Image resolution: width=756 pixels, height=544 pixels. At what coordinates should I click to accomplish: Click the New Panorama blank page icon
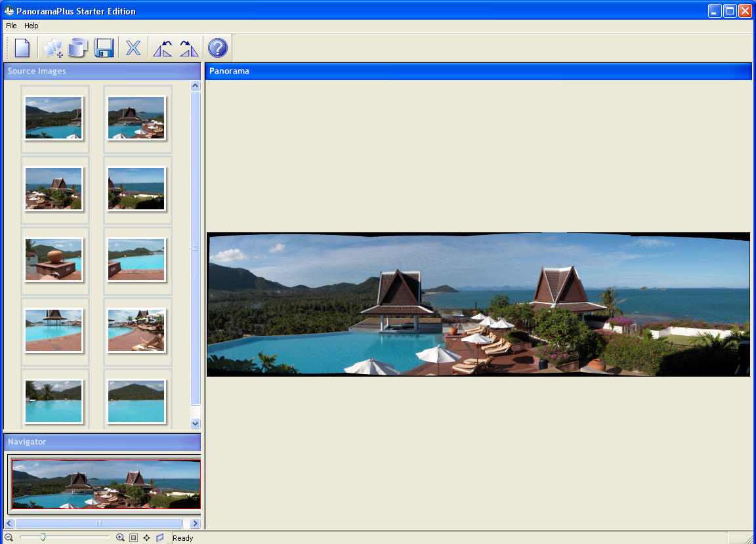pos(22,48)
